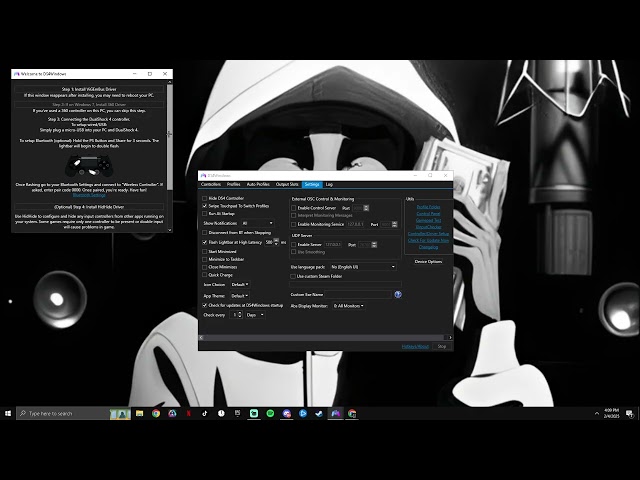
Task: Switch to the Log tab
Action: click(329, 184)
